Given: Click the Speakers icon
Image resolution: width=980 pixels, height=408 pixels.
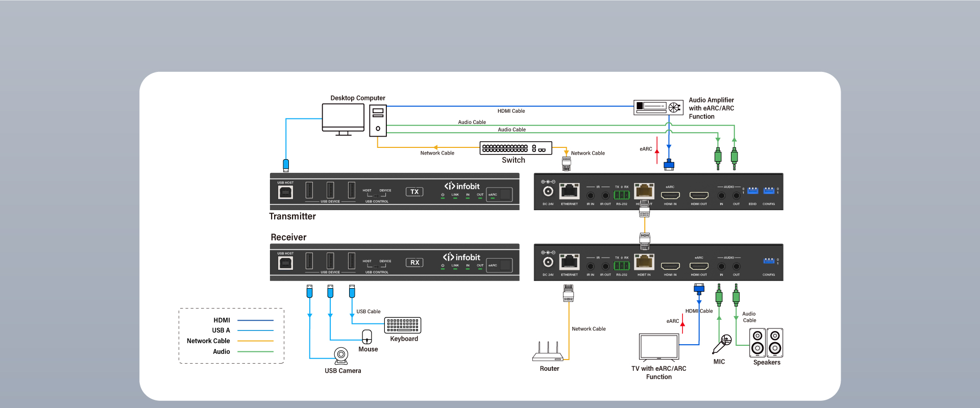Looking at the screenshot, I should pos(766,343).
